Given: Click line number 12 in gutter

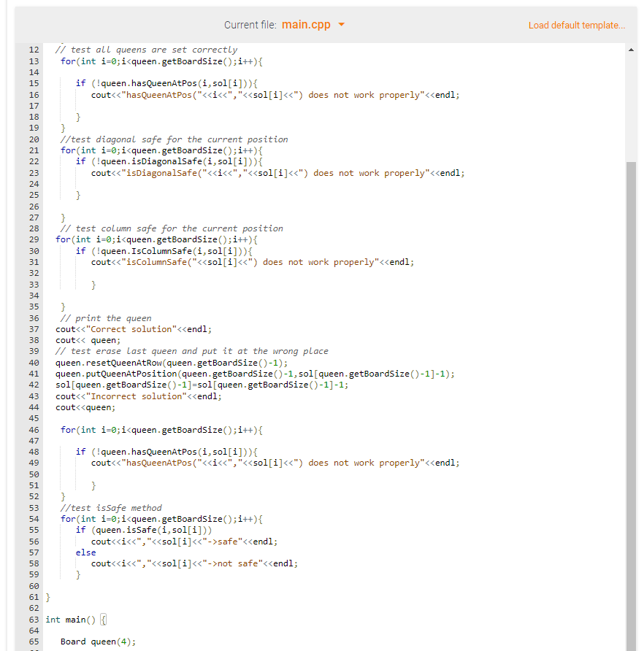Looking at the screenshot, I should pyautogui.click(x=34, y=50).
